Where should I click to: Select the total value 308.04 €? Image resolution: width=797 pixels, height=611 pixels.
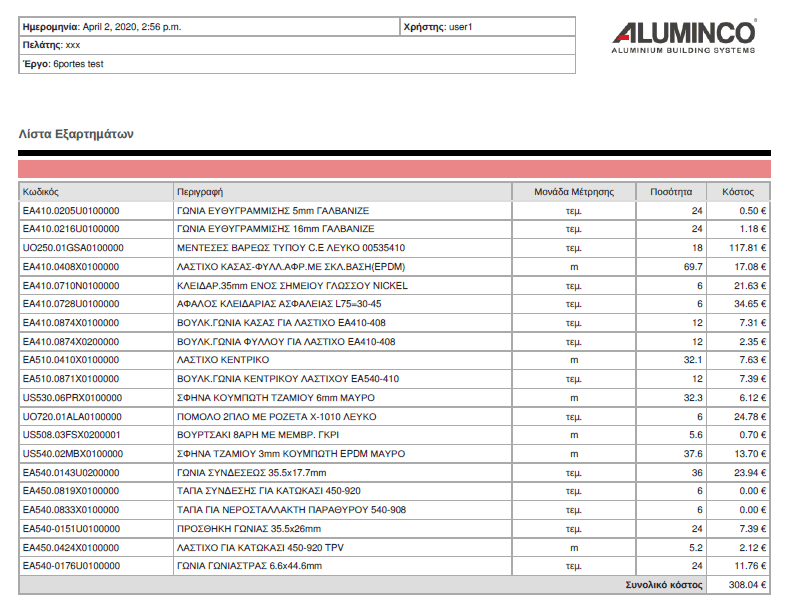click(747, 585)
